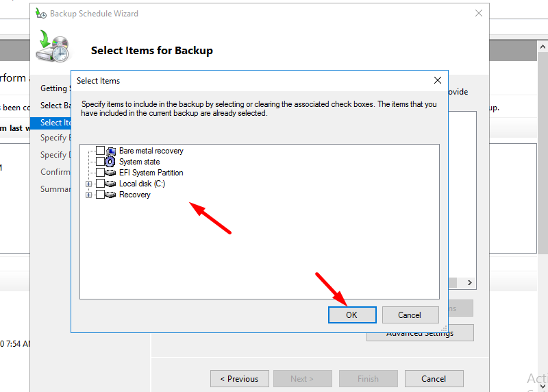Select the Local disk (C:) checkbox
The width and height of the screenshot is (548, 392).
(x=100, y=184)
